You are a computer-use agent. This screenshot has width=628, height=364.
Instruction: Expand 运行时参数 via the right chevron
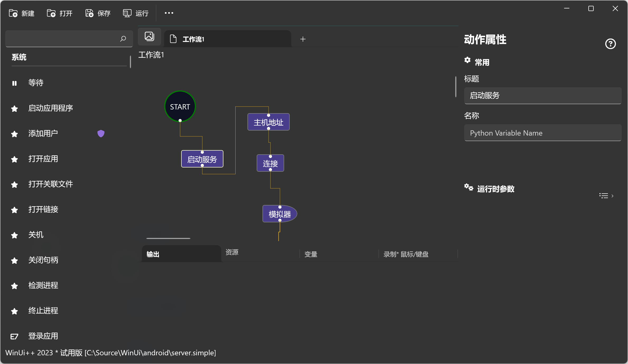(x=613, y=196)
